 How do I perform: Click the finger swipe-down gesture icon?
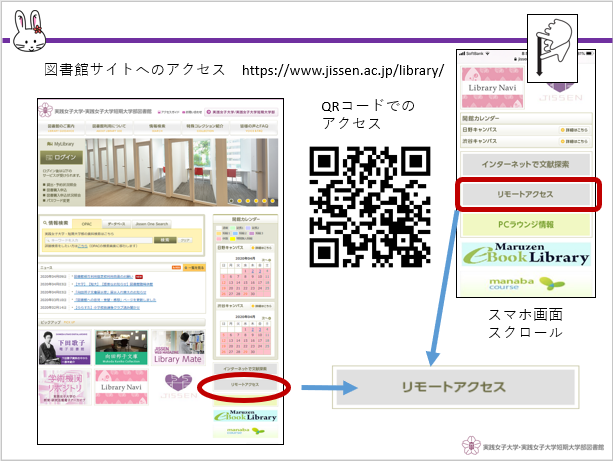pos(552,48)
